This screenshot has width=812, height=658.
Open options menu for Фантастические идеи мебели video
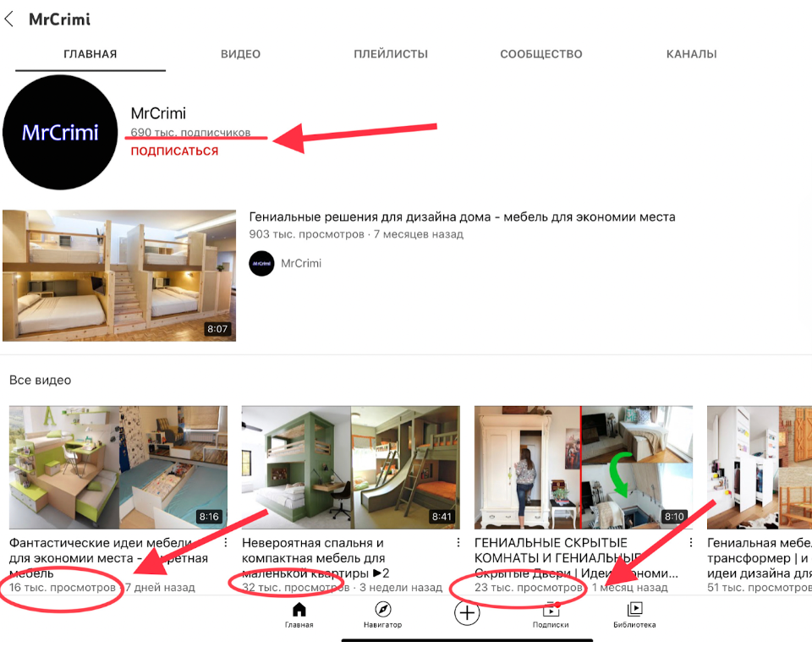[226, 542]
